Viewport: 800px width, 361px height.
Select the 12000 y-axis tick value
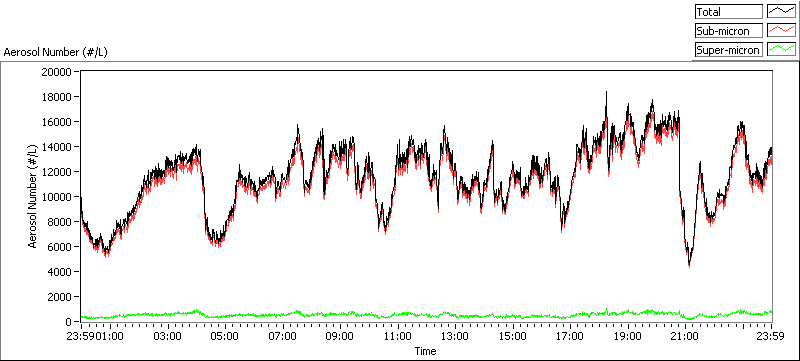[58, 171]
